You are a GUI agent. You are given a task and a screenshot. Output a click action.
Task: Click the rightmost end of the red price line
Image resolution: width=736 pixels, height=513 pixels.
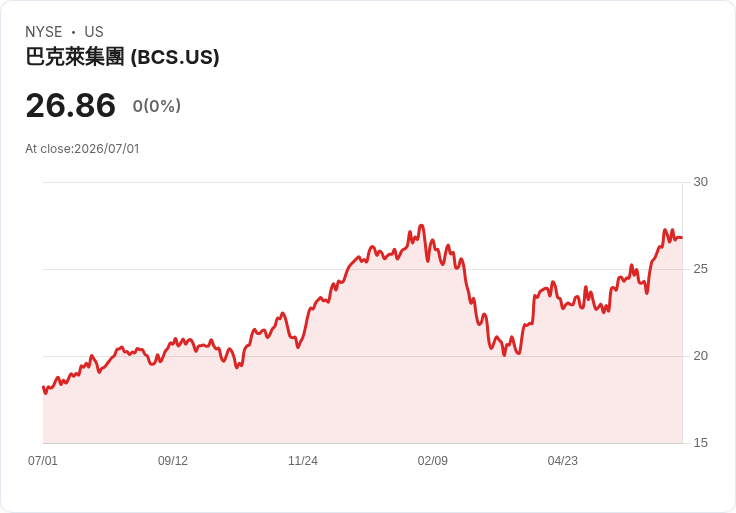pos(682,237)
